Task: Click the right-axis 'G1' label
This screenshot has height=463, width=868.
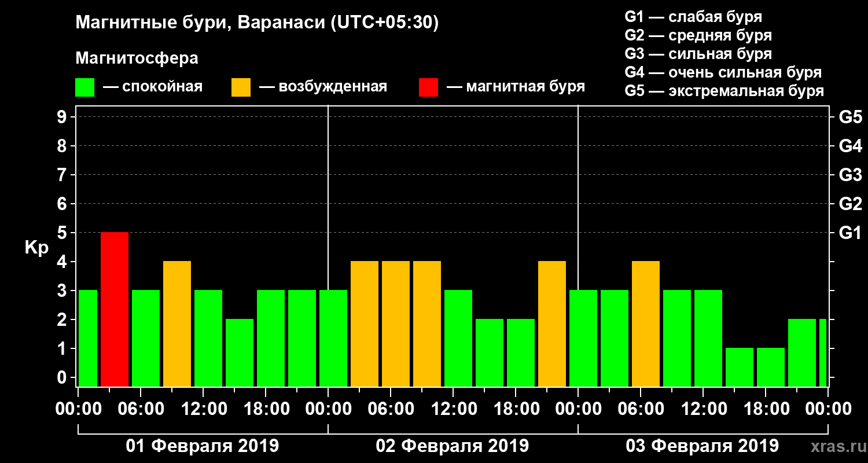Action: [850, 233]
